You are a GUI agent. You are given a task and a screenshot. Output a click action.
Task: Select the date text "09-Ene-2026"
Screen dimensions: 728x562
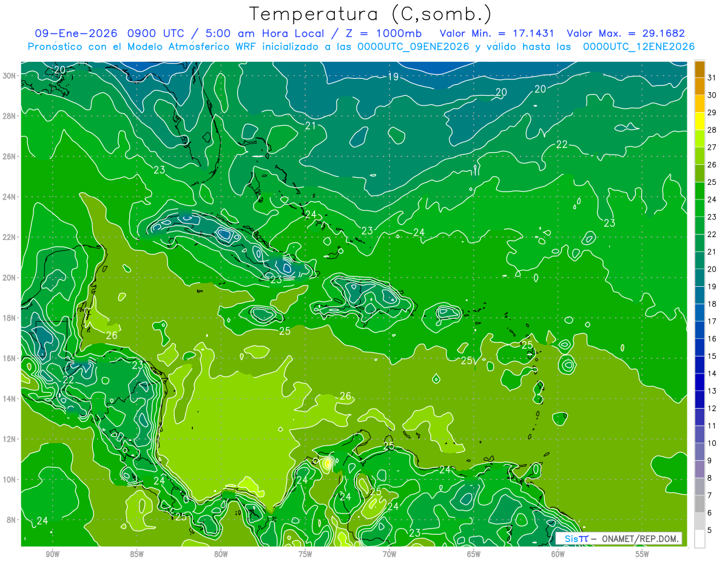pos(76,33)
